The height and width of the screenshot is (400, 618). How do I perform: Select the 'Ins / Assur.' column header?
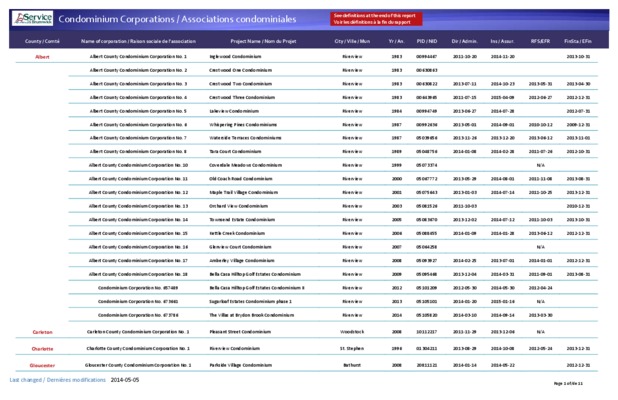[502, 41]
